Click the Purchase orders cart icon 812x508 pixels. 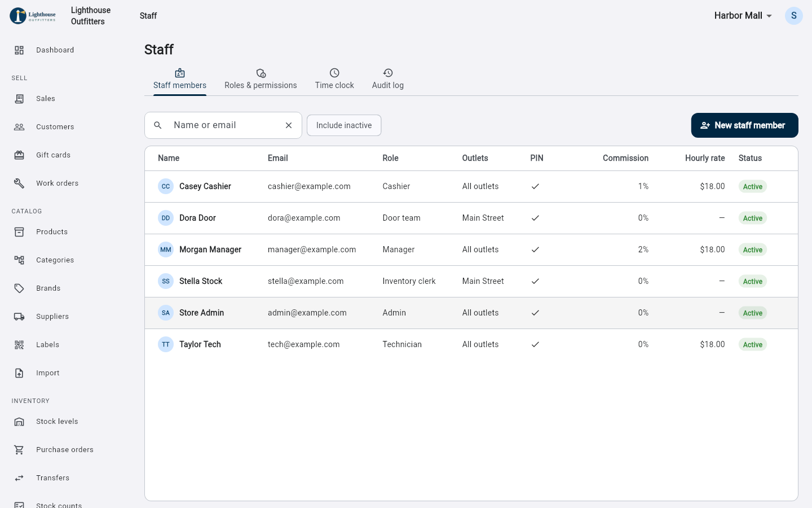19,450
